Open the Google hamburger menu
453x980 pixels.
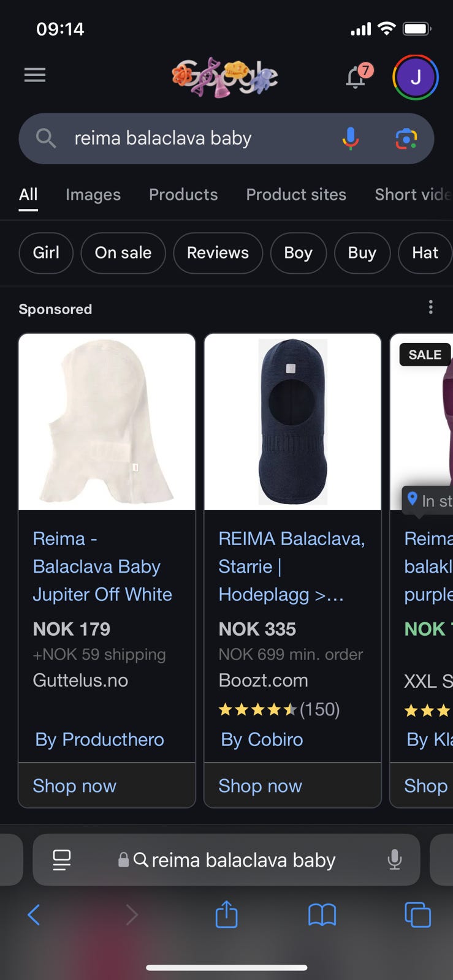[35, 75]
